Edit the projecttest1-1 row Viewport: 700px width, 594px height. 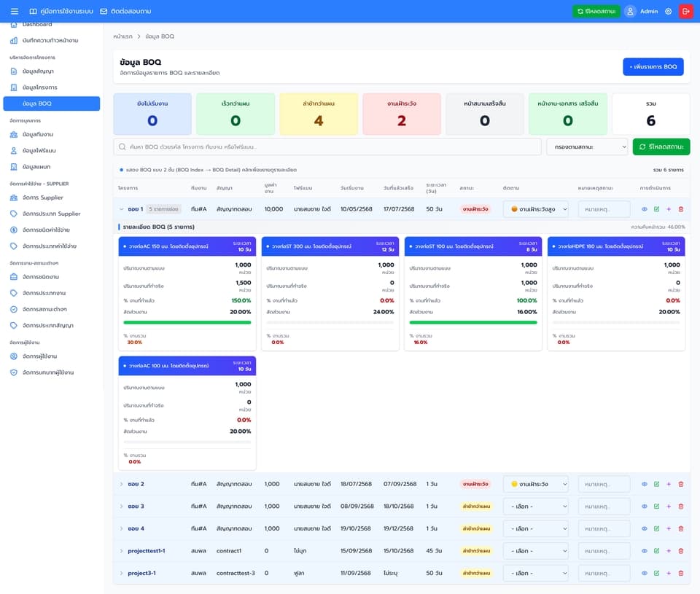[656, 551]
